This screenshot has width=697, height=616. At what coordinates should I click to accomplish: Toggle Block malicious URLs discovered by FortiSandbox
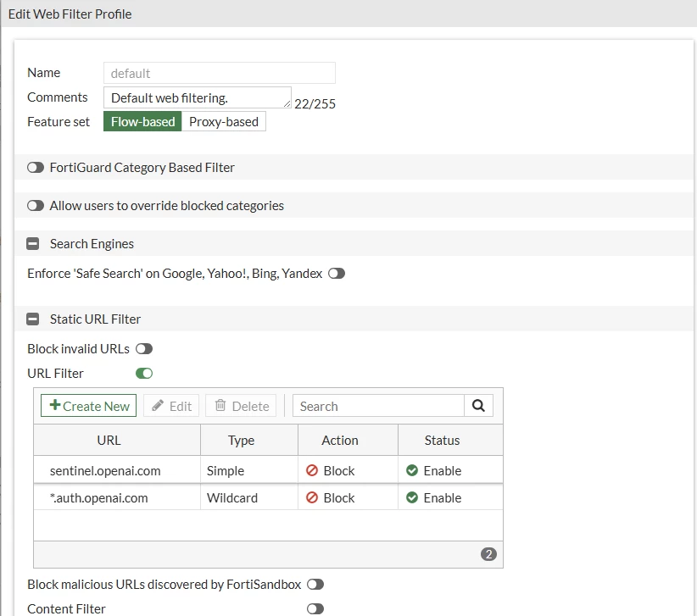(315, 585)
